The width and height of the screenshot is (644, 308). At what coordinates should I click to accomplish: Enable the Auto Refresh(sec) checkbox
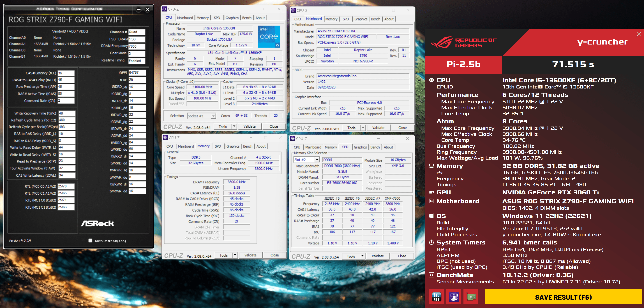(x=90, y=241)
